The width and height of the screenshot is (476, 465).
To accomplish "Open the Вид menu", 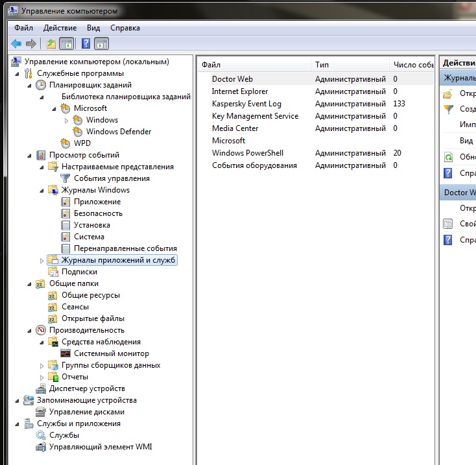I will 93,28.
